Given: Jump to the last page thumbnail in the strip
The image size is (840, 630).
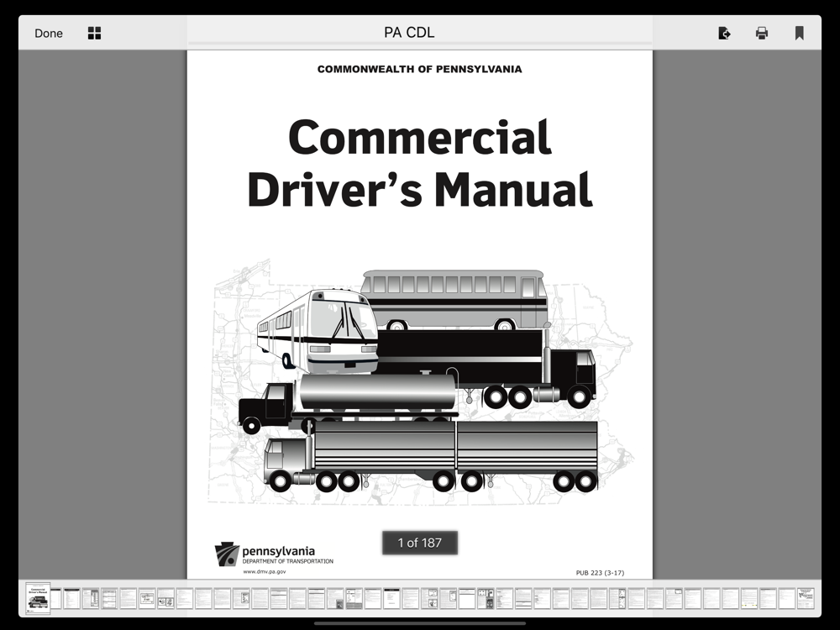Looking at the screenshot, I should coord(806,598).
